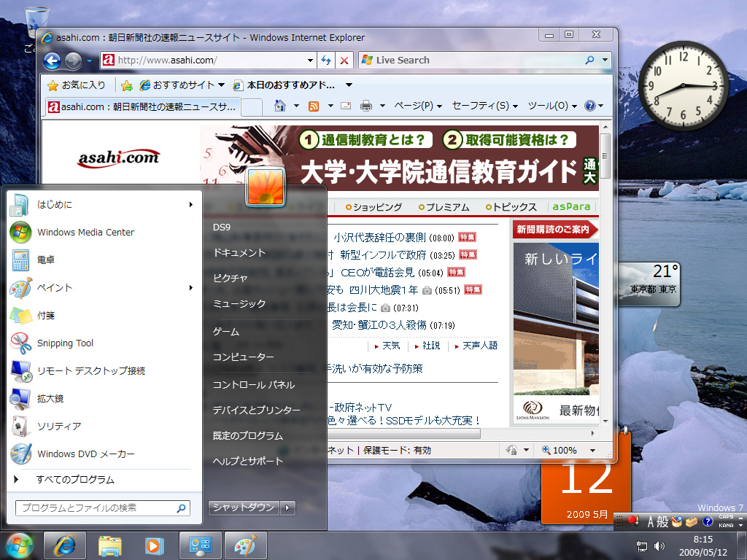This screenshot has width=747, height=560.
Task: Open ドキュメント in Start menu
Action: tap(239, 253)
